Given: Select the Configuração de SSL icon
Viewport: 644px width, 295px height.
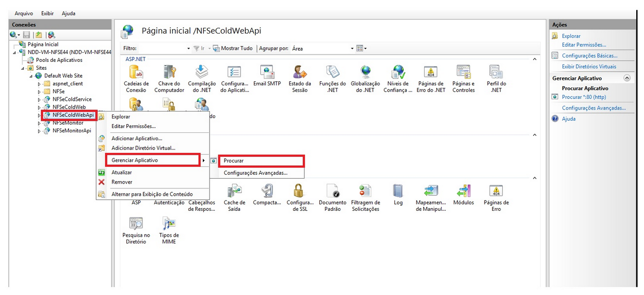Looking at the screenshot, I should [x=299, y=192].
